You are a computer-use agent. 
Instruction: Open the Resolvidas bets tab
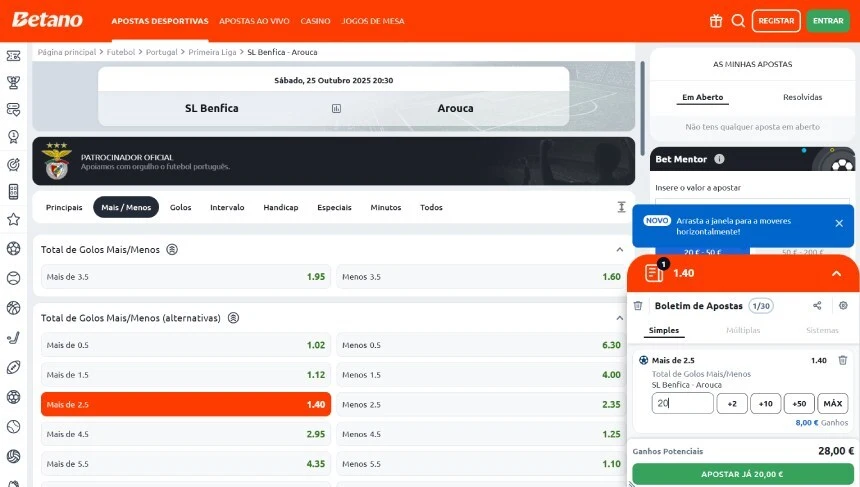point(802,97)
